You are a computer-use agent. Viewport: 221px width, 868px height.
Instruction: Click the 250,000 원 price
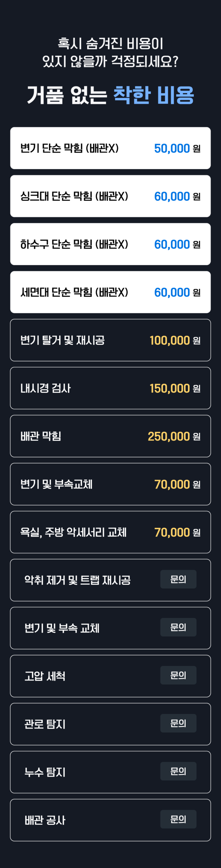174,436
